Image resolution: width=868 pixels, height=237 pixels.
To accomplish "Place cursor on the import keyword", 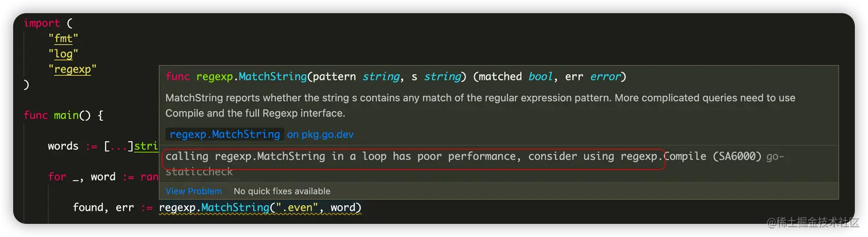I will [41, 23].
